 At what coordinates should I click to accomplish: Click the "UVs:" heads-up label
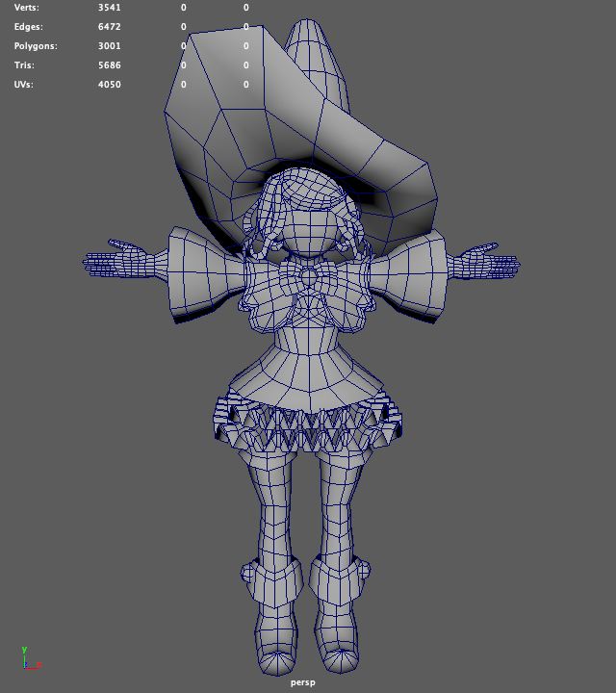click(x=23, y=84)
